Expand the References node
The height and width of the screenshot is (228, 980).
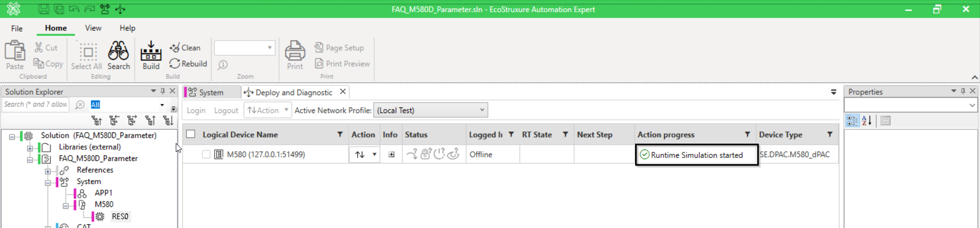[48, 171]
